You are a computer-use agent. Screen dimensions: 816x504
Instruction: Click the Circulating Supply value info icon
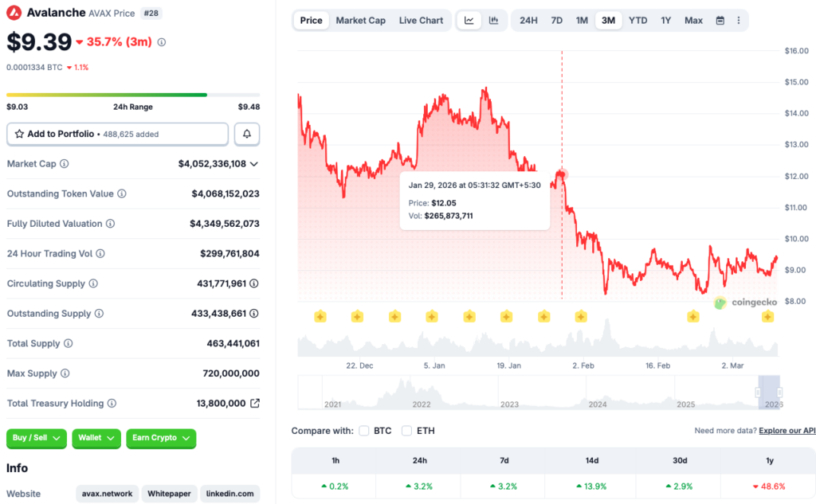click(254, 283)
